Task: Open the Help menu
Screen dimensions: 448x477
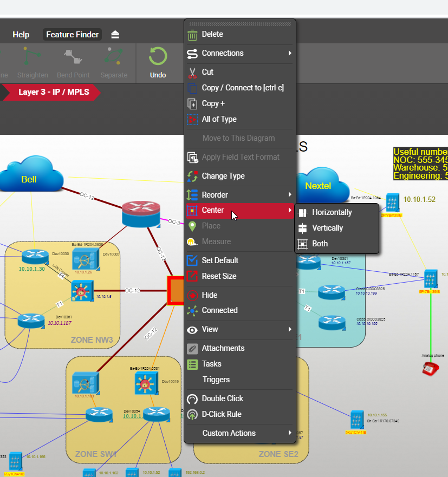Action: [x=21, y=35]
